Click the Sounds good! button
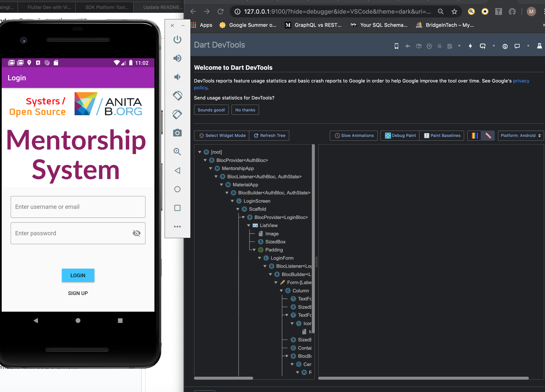Screen dimensions: 545x392 point(211,110)
